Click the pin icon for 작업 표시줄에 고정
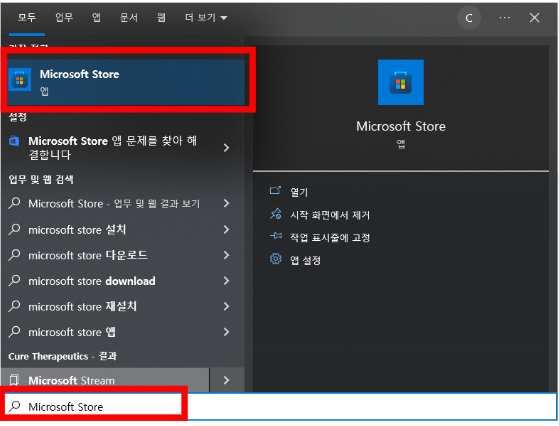This screenshot has height=426, width=559. (276, 236)
